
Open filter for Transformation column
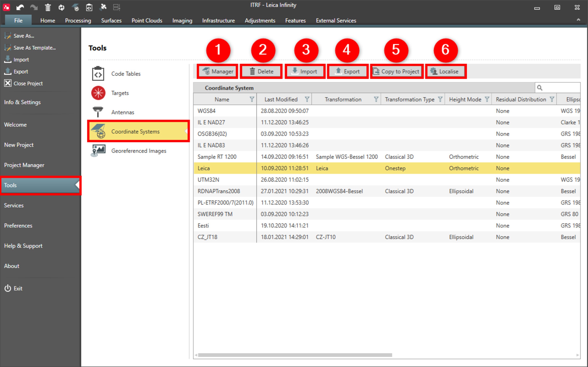[376, 99]
